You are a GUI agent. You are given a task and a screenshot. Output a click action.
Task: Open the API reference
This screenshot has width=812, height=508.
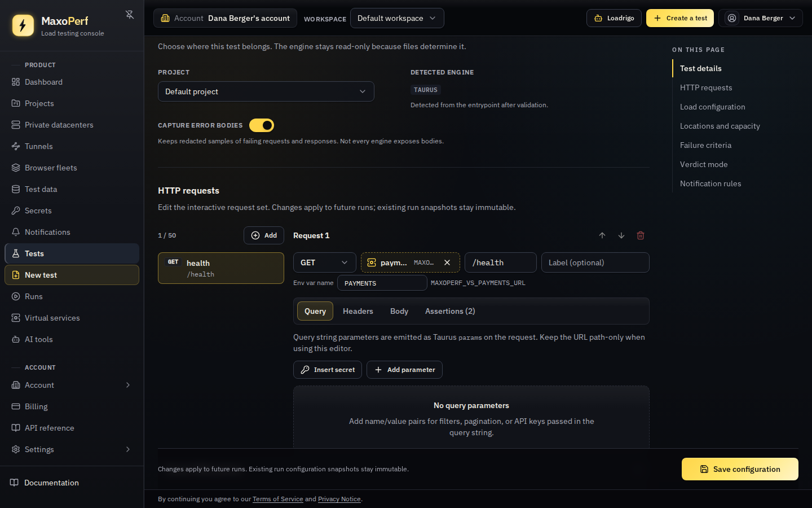coord(72,428)
